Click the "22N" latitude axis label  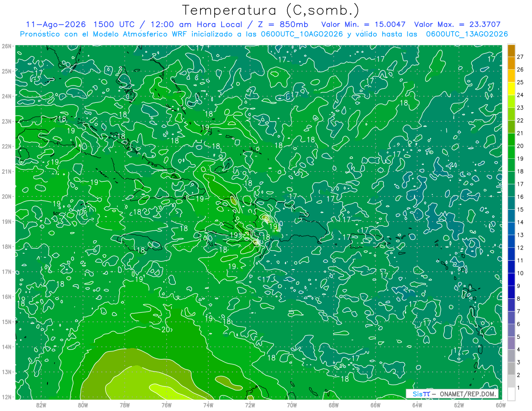[6, 146]
